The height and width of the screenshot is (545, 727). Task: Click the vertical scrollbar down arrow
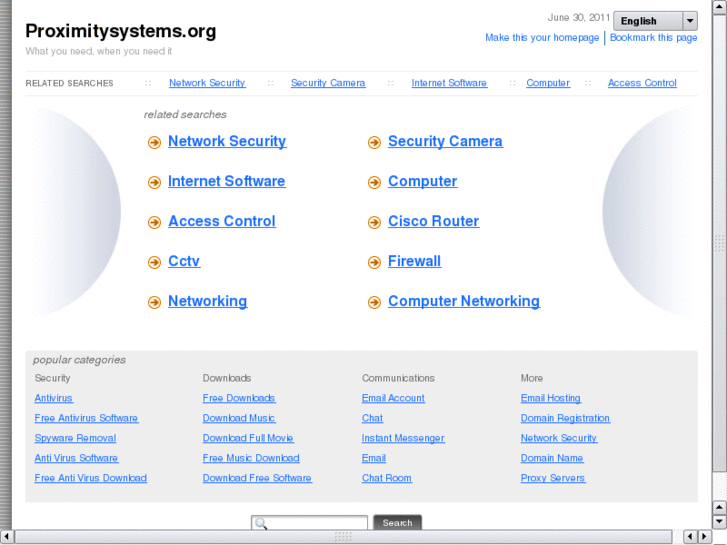tap(719, 522)
